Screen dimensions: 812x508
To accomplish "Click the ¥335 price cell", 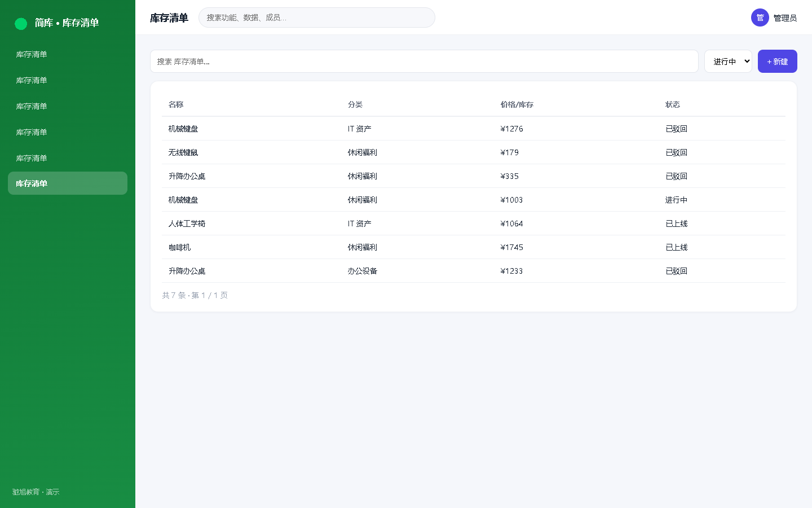I will (510, 176).
